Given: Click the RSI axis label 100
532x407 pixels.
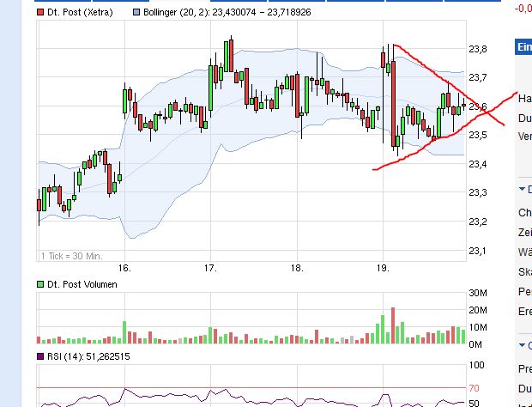Looking at the screenshot, I should click(x=477, y=365).
